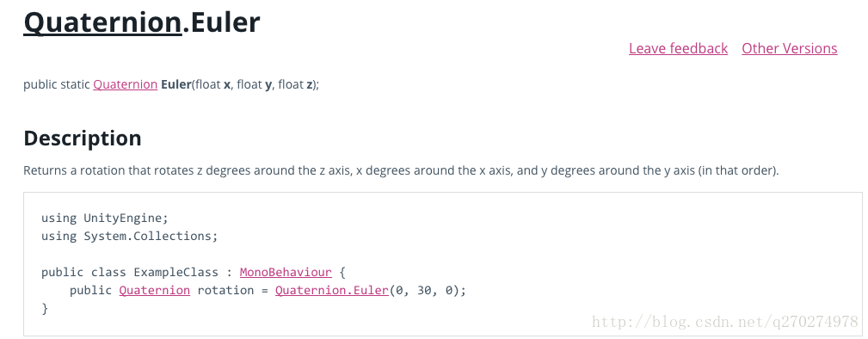Open the Quaternion.Euler link in code
Image resolution: width=868 pixels, height=339 pixels.
coord(332,290)
